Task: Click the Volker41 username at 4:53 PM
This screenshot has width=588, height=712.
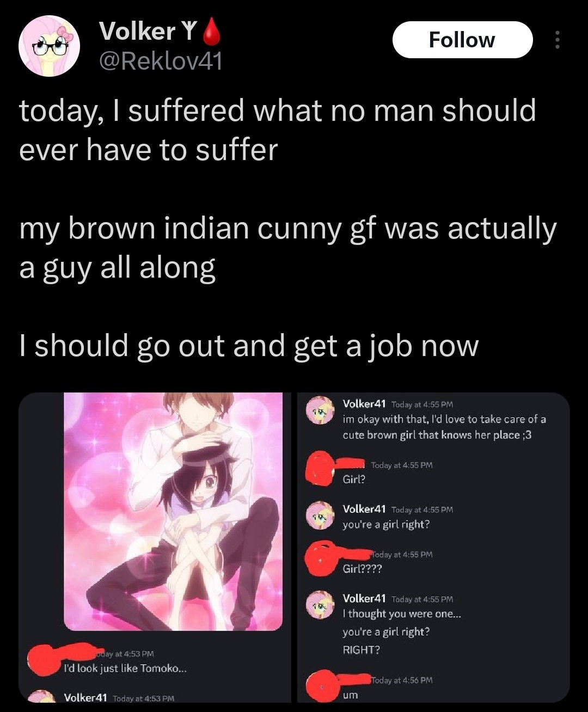Action: [x=85, y=697]
